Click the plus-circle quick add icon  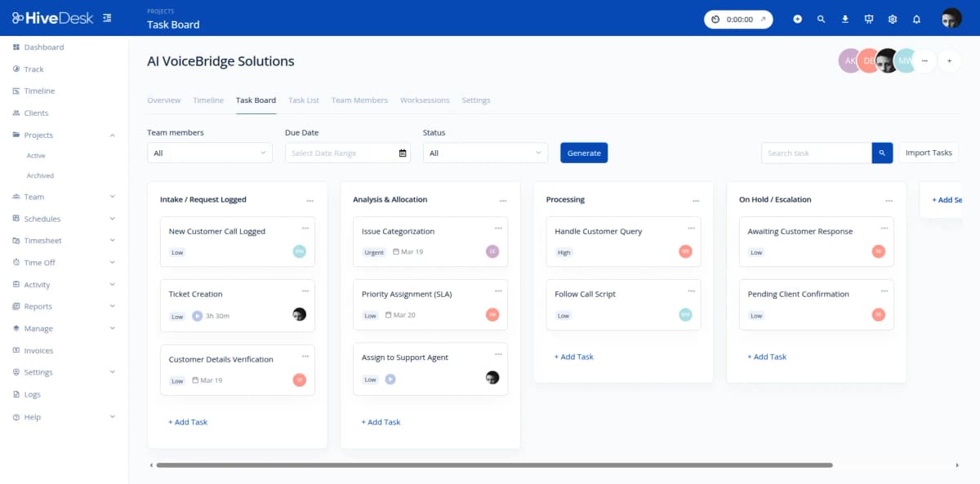pos(798,18)
